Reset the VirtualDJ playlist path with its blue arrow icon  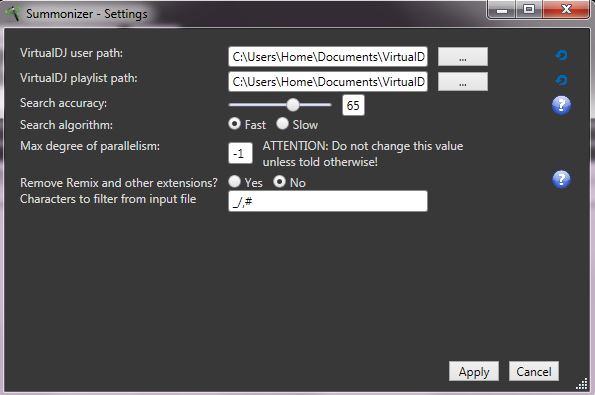[x=562, y=80]
